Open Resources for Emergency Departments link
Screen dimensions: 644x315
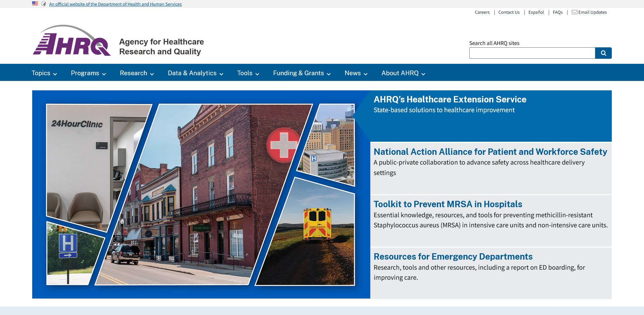453,257
